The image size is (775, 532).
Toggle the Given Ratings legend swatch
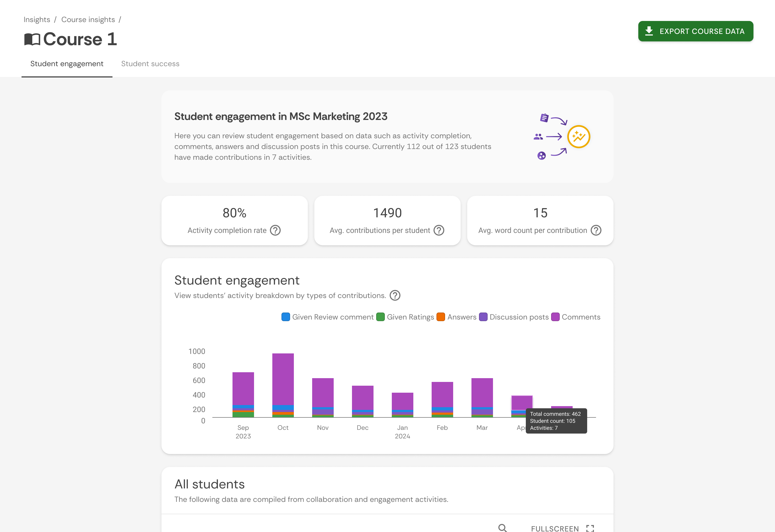pyautogui.click(x=380, y=317)
